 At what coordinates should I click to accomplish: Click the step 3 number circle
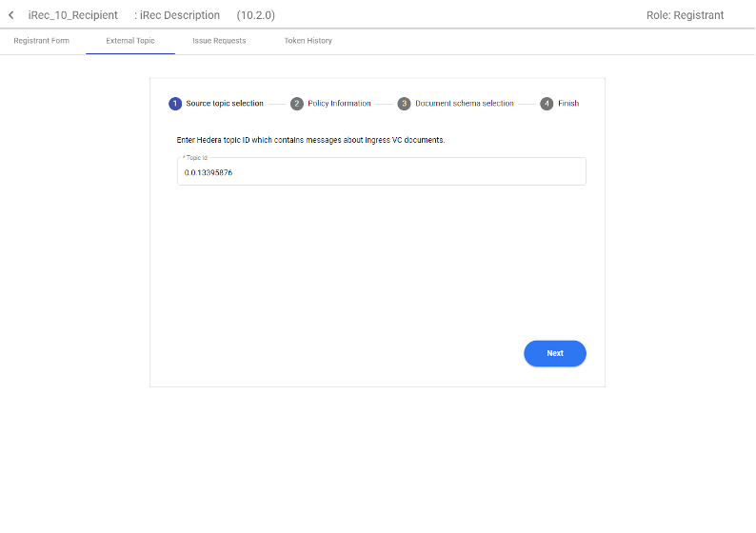[x=405, y=104]
